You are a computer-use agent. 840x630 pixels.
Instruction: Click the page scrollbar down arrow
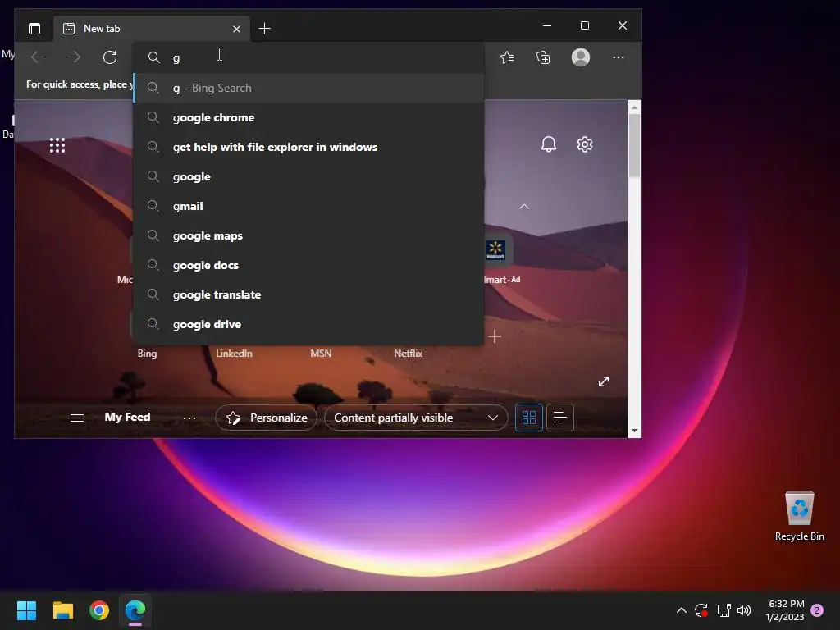tap(634, 431)
